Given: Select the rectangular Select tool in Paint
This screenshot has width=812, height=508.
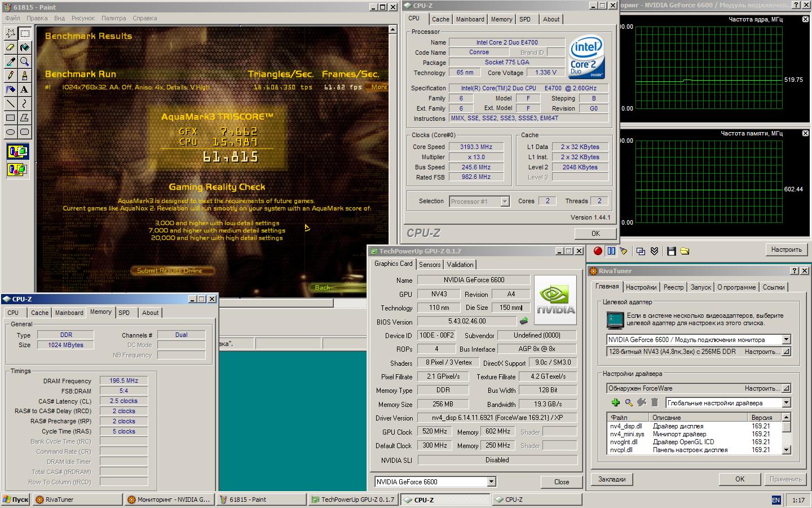Looking at the screenshot, I should 25,34.
